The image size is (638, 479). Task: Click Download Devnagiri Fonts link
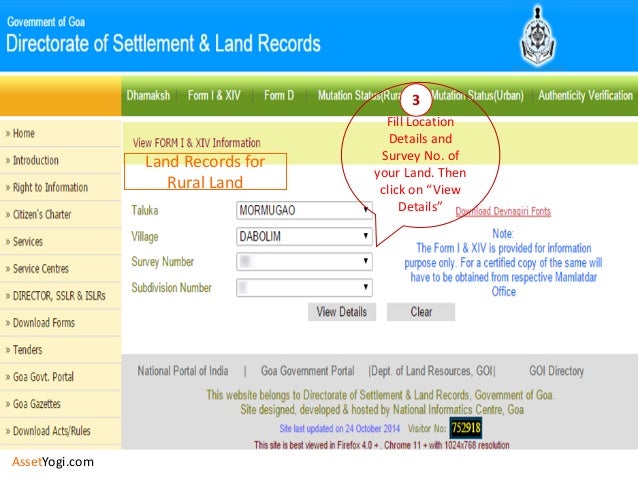pos(503,212)
